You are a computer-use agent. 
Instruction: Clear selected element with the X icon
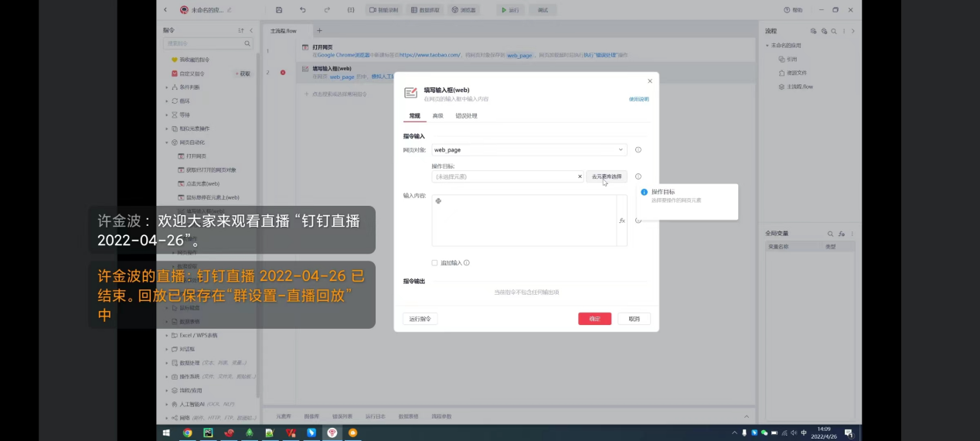(580, 176)
